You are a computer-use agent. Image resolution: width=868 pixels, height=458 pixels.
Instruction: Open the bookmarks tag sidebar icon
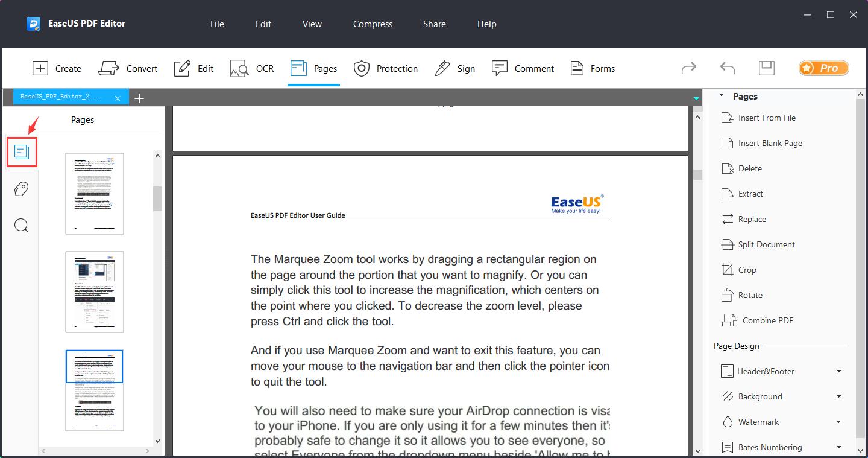coord(21,189)
